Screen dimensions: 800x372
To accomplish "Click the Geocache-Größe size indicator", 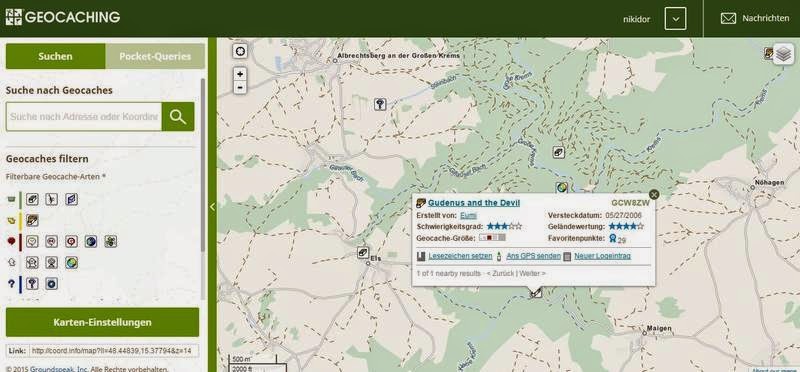I will 492,238.
